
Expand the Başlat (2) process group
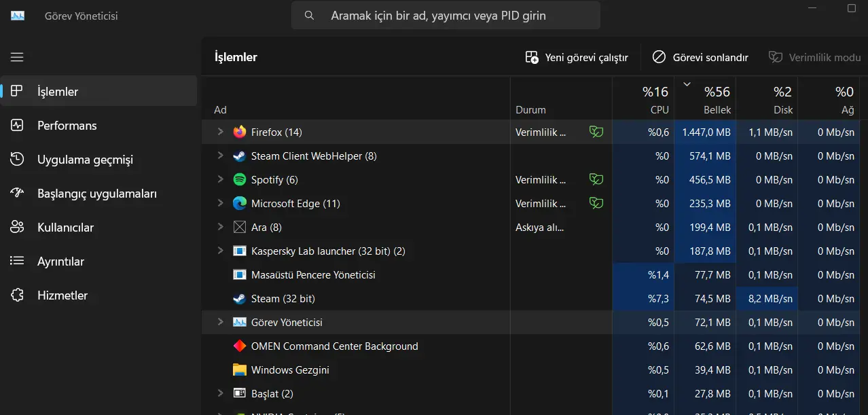[x=220, y=393]
